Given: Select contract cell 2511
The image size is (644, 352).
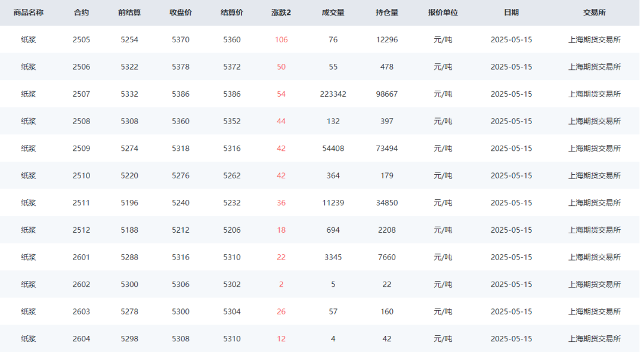Looking at the screenshot, I should tap(81, 203).
